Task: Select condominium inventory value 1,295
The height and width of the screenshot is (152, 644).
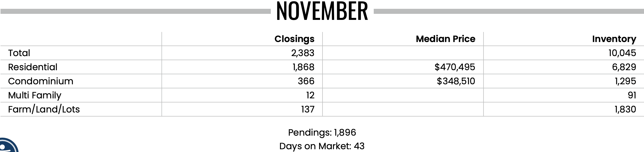Action: pos(625,81)
